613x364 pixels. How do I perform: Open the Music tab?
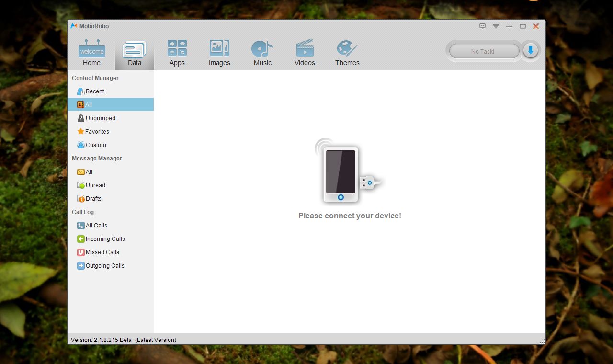[x=262, y=53]
